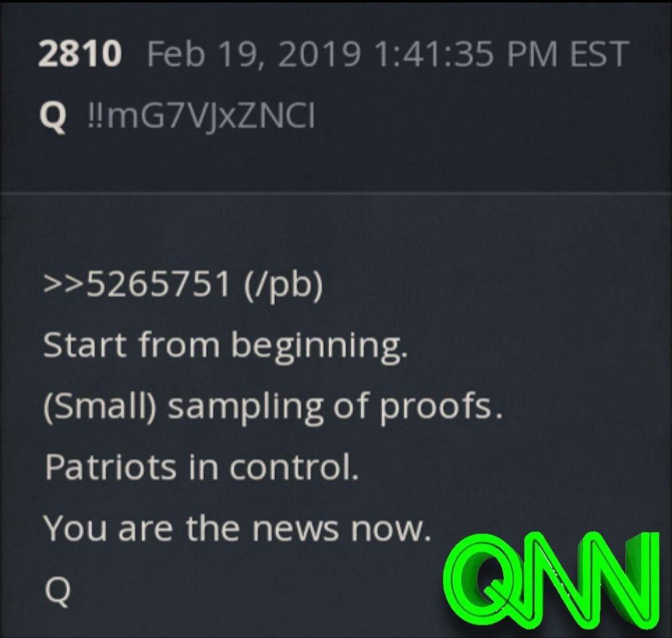The height and width of the screenshot is (638, 672).
Task: Select the !!mG7VJxZNCI tripcode
Action: [200, 116]
